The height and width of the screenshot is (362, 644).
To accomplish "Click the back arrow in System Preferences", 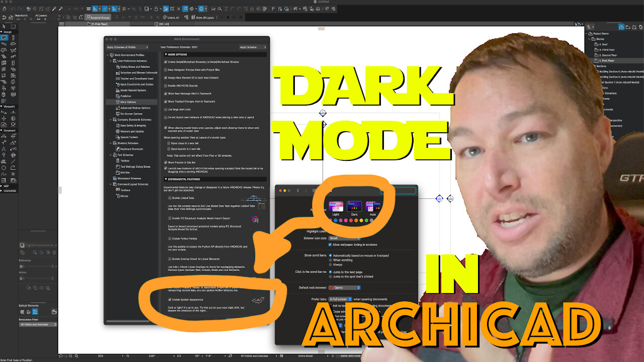I will click(x=297, y=191).
